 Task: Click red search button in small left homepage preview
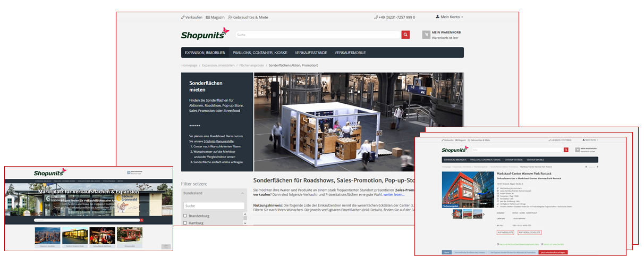142,220
